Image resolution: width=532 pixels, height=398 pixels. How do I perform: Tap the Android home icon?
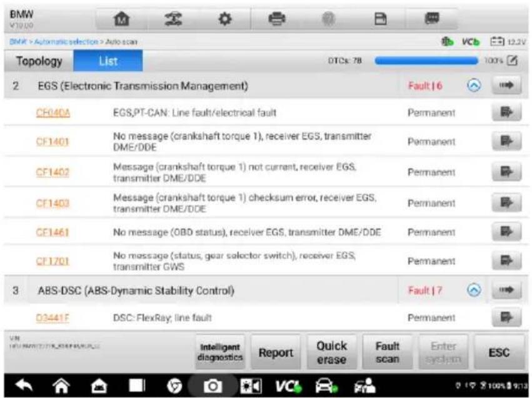point(61,386)
